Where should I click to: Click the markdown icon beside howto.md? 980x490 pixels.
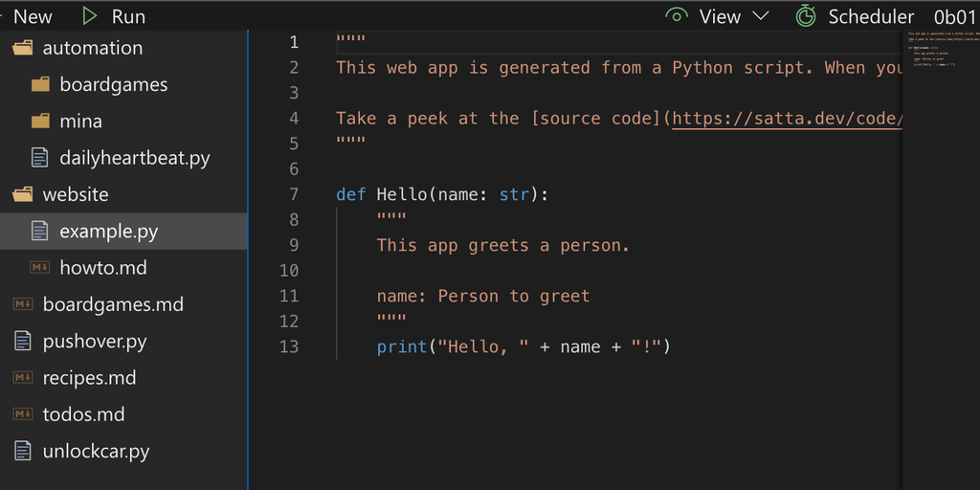[39, 268]
